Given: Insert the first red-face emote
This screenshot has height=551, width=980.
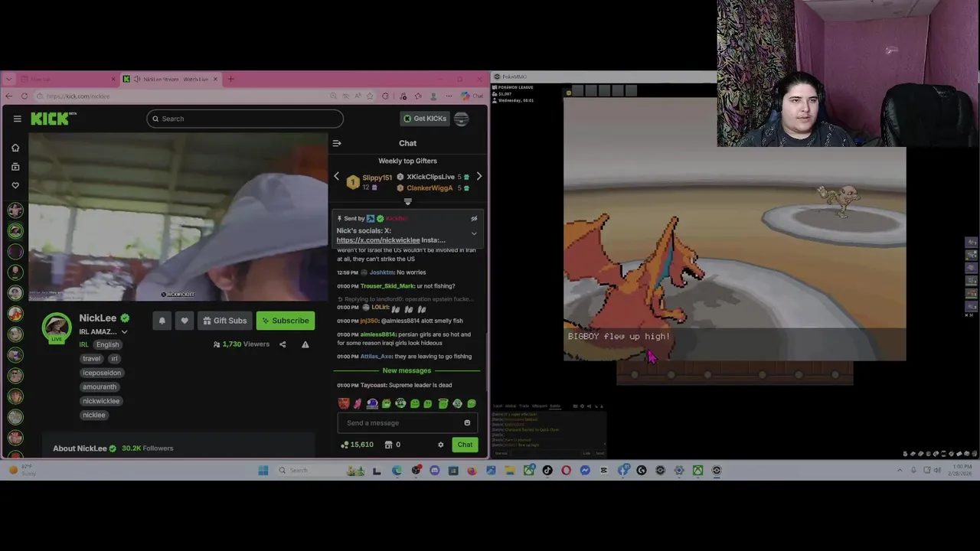Looking at the screenshot, I should coord(344,403).
